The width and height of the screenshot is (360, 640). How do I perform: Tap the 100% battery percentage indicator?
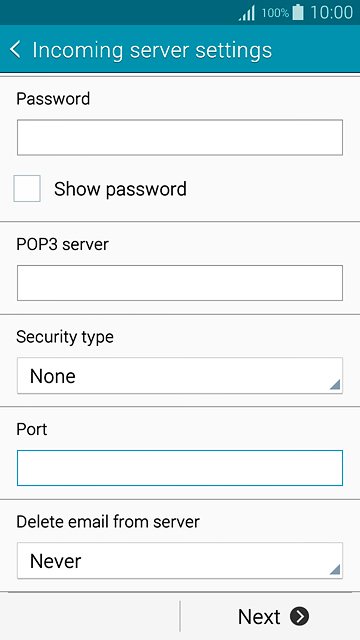pos(276,13)
